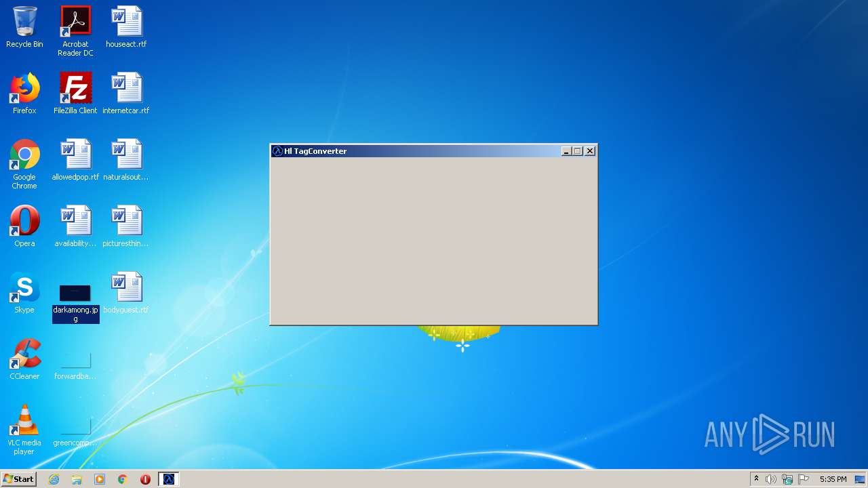Screen dimensions: 868x488
Task: Select picturesthin... document icon
Action: pos(126,226)
